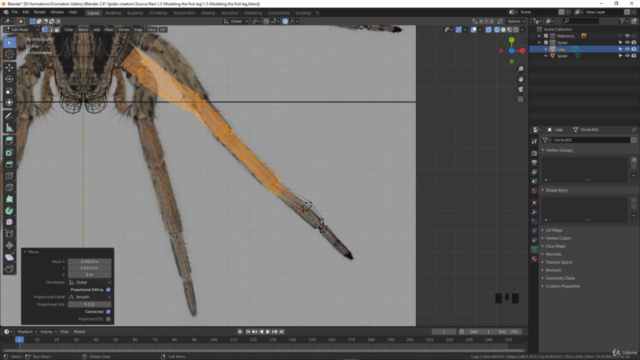Select the Select Box tool
Image resolution: width=640 pixels, height=360 pixels.
(9, 42)
